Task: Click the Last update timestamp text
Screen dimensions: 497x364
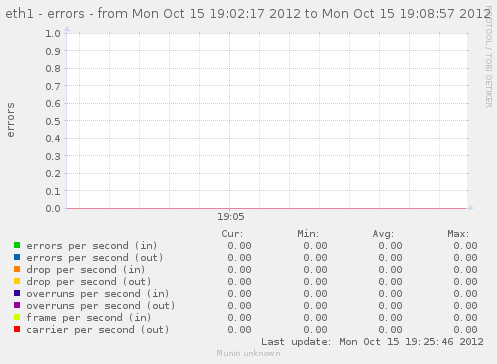Action: click(x=372, y=342)
